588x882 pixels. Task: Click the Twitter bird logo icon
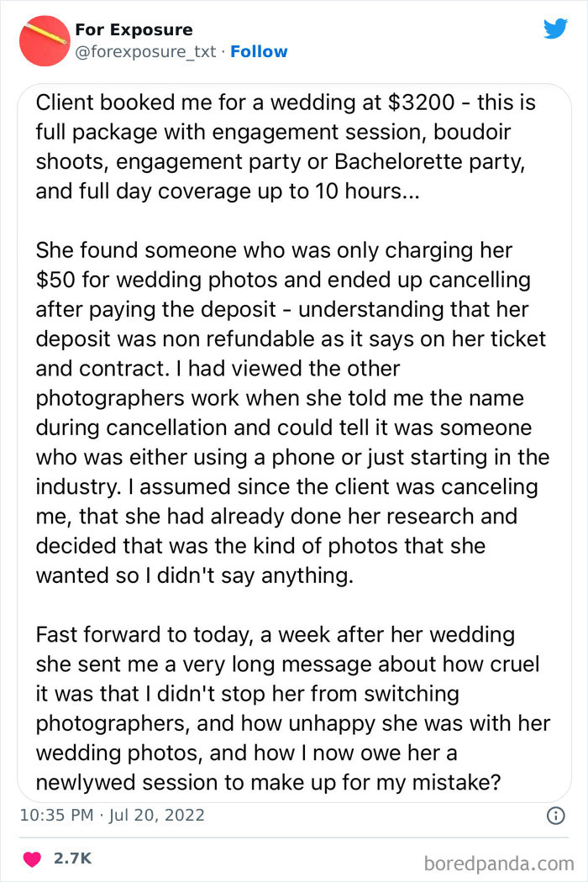(555, 29)
